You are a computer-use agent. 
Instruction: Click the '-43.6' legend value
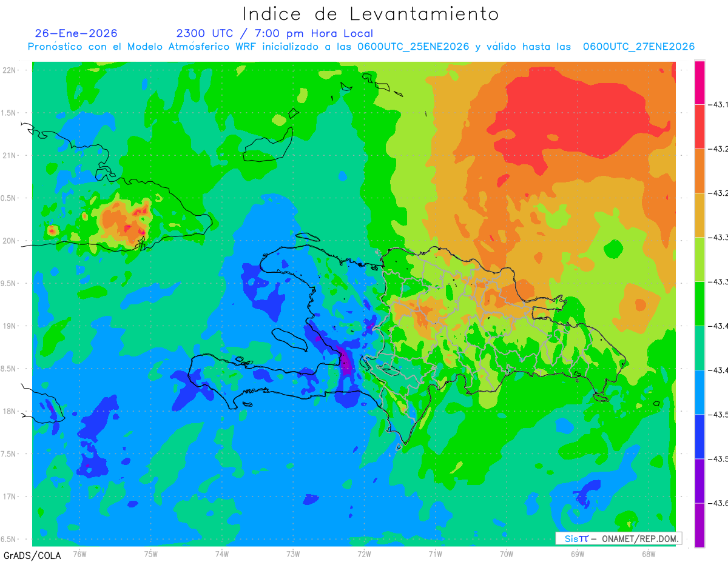718,503
